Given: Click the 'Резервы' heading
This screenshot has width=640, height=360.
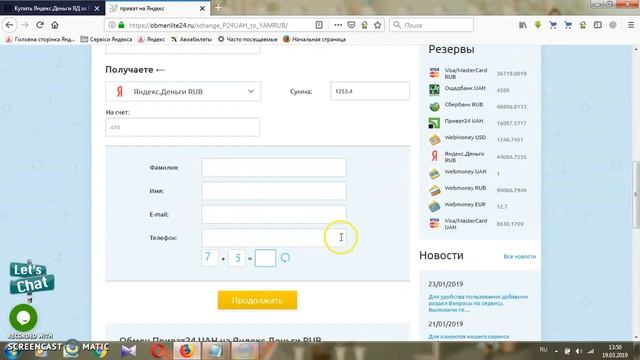Looking at the screenshot, I should click(451, 49).
